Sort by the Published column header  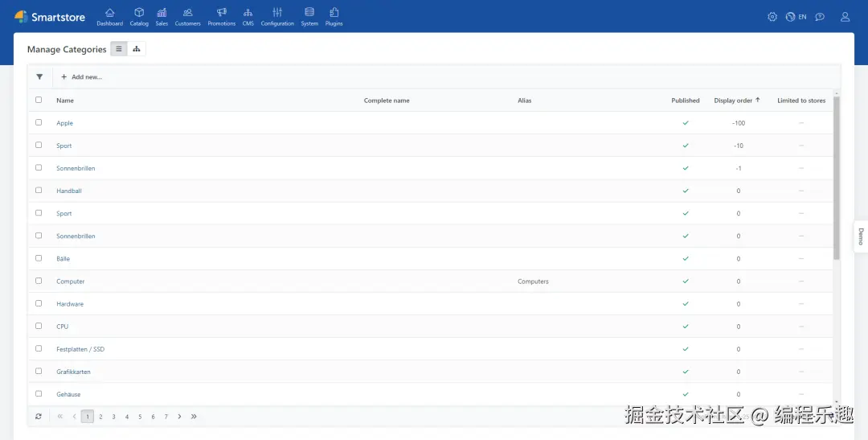(x=686, y=101)
